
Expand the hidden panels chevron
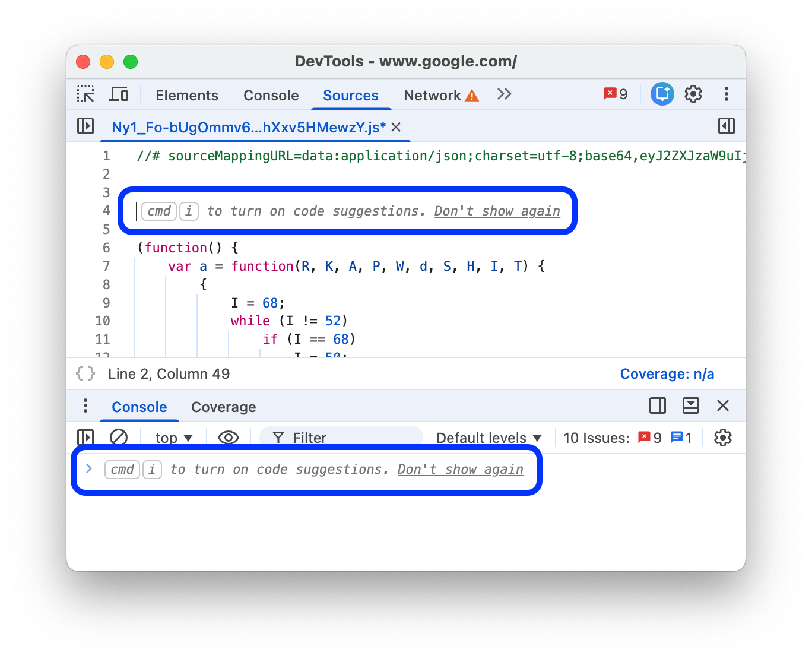[504, 94]
